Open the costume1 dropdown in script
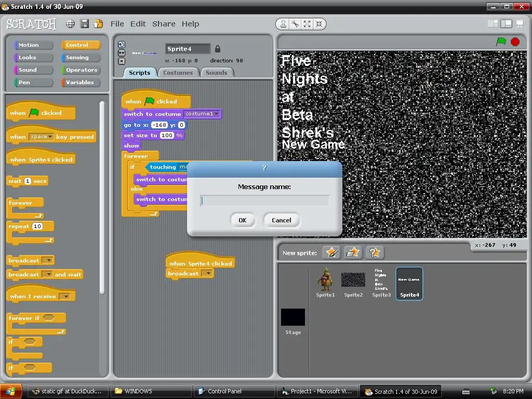Image resolution: width=532 pixels, height=399 pixels. (x=202, y=114)
